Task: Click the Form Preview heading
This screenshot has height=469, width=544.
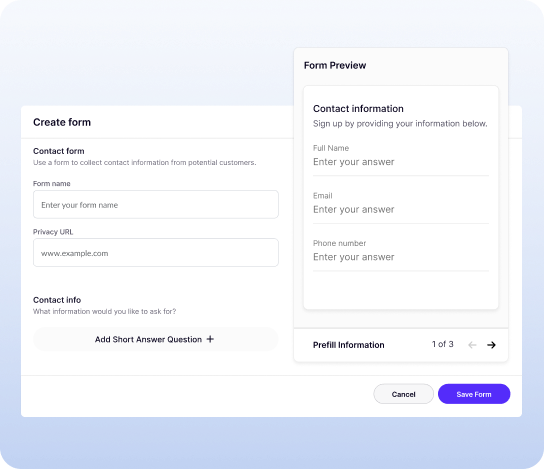Action: (x=335, y=65)
